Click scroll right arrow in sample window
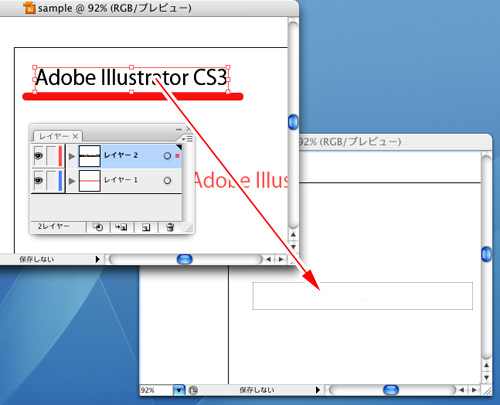The height and width of the screenshot is (405, 500). 281,259
